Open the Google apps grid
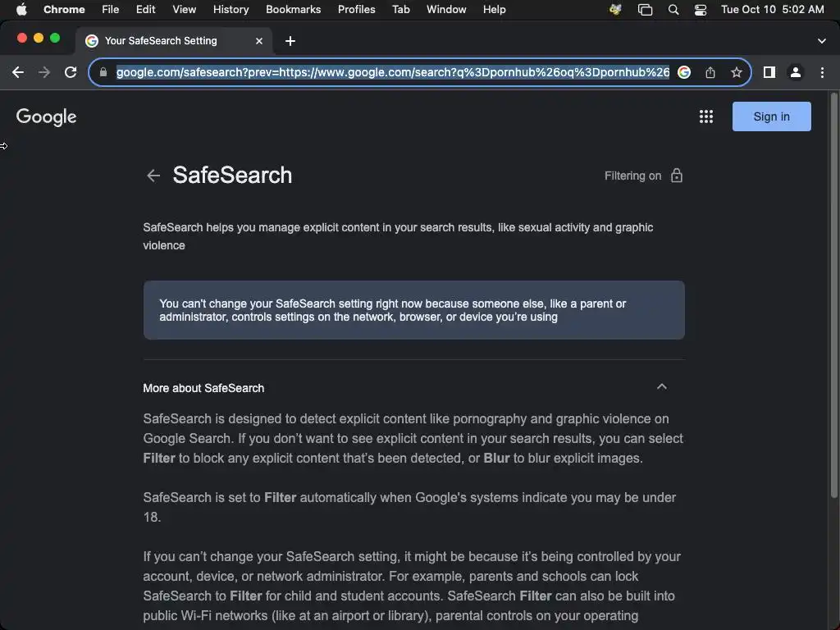This screenshot has height=630, width=840. pos(706,116)
